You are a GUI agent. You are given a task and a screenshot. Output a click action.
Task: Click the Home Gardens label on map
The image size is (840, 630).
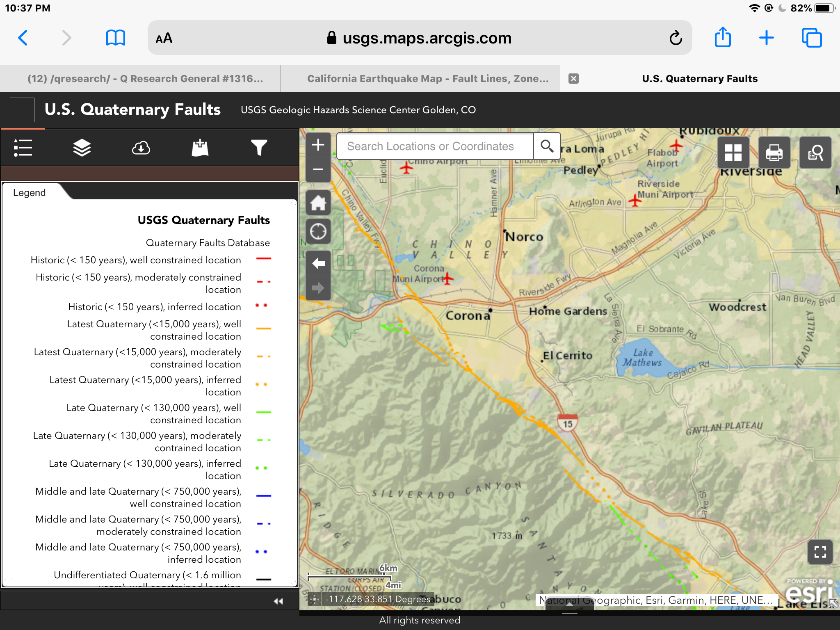(568, 311)
